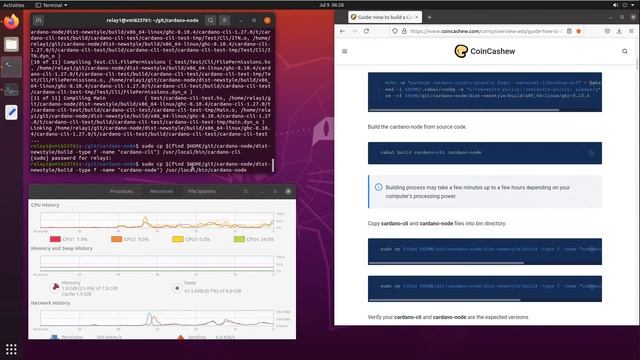The height and width of the screenshot is (360, 640).
Task: Click the new tab icon in Terminal
Action: [38, 20]
